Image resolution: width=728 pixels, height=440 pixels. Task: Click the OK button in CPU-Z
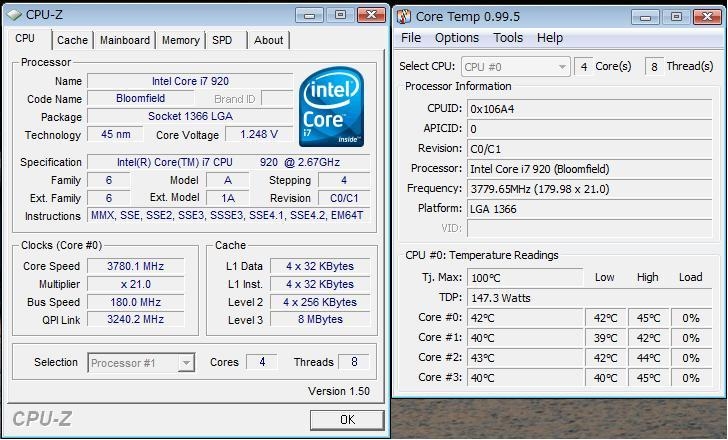click(347, 420)
